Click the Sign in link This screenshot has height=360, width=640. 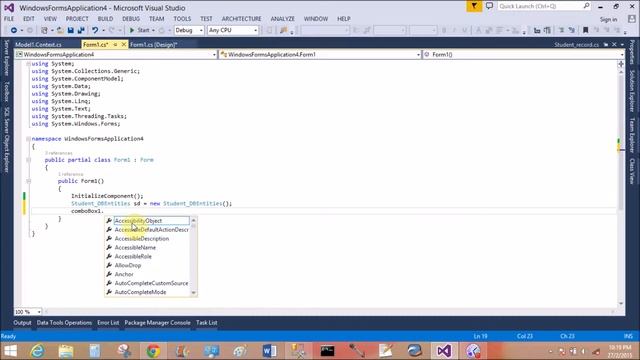[x=608, y=19]
